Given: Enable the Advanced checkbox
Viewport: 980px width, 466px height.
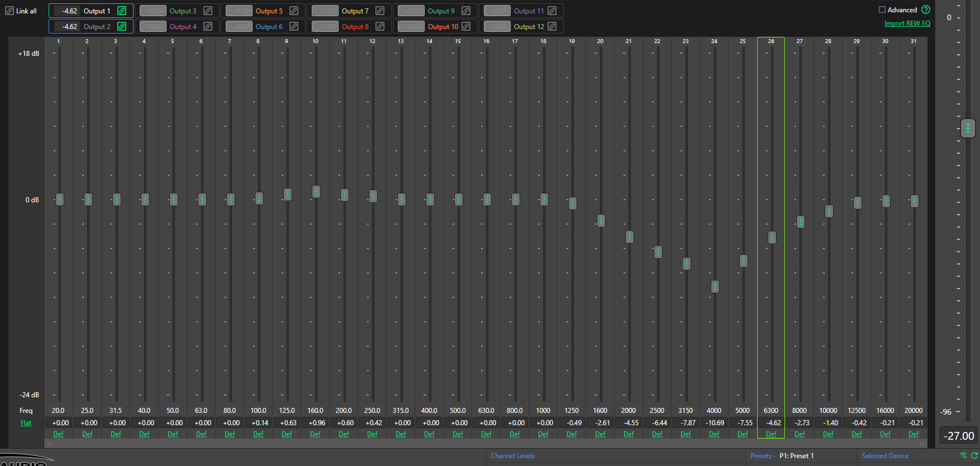Looking at the screenshot, I should pyautogui.click(x=882, y=9).
